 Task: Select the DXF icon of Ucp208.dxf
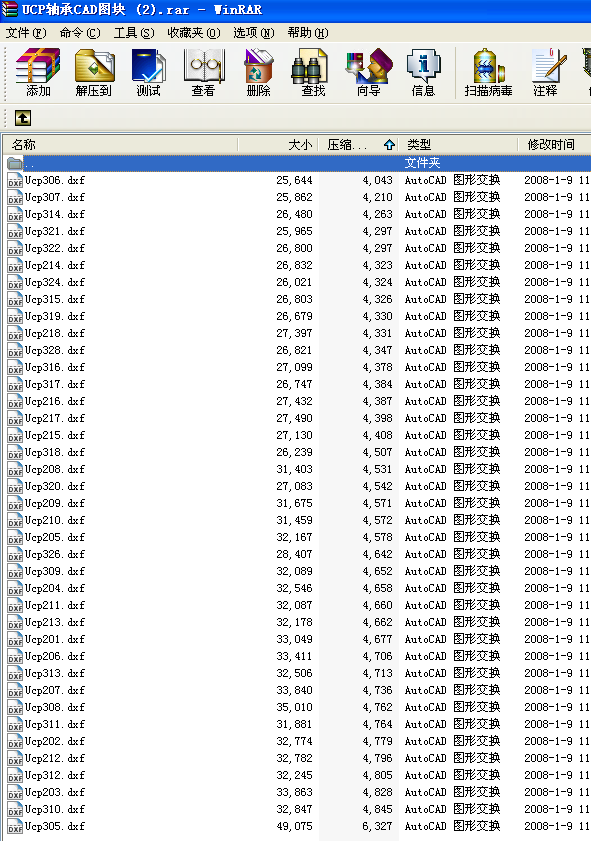15,469
